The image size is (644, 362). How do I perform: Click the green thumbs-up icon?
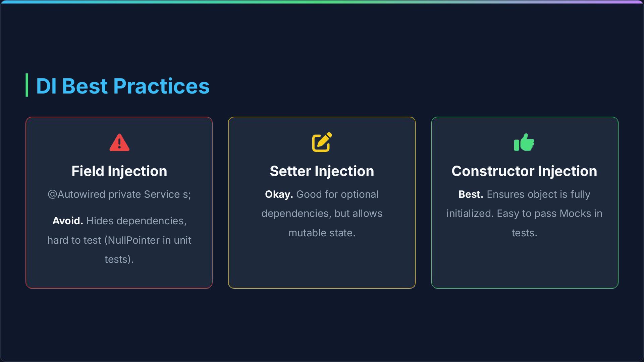pyautogui.click(x=524, y=142)
